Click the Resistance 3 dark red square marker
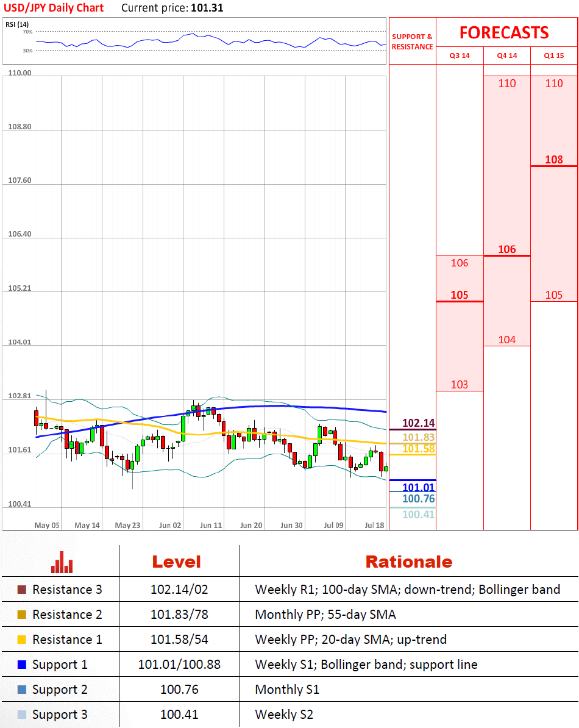 (22, 590)
